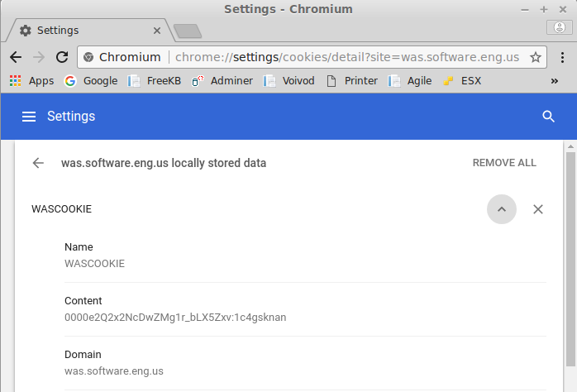Open the Apps bookmark shortcut
The image size is (577, 392).
(31, 80)
